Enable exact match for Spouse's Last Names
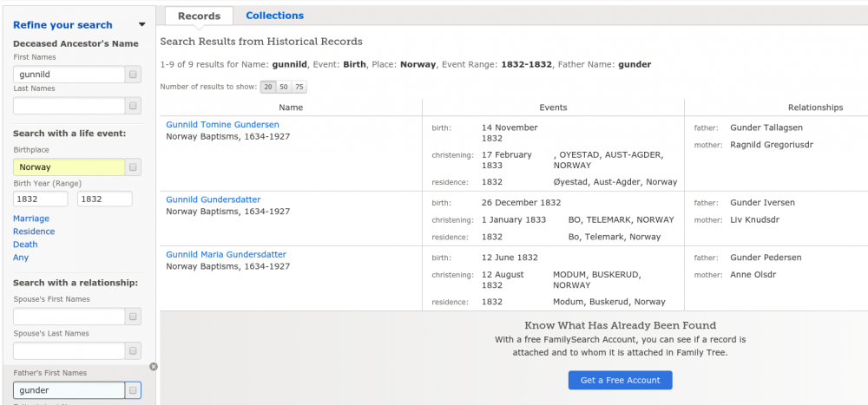This screenshot has width=868, height=405. [133, 350]
